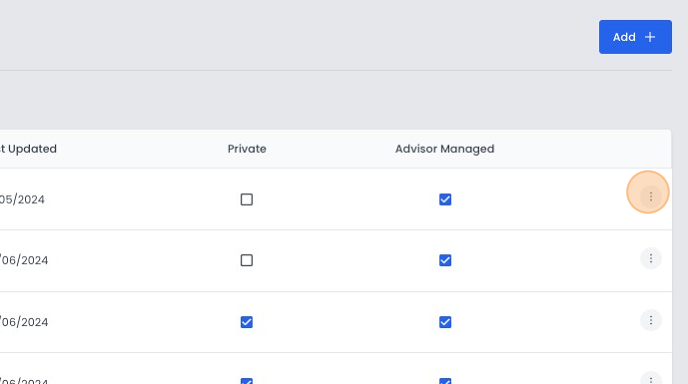The width and height of the screenshot is (688, 384).
Task: Open three-dot menu of second /06/2024 row
Action: (651, 320)
